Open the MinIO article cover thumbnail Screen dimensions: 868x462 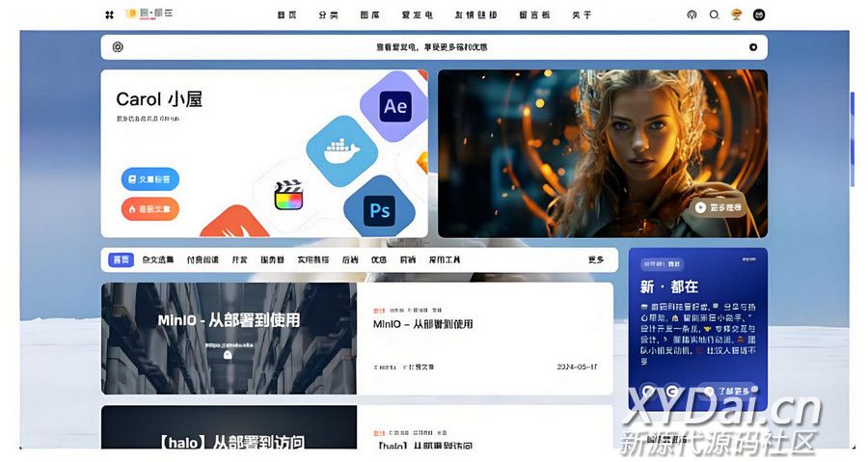click(x=229, y=338)
